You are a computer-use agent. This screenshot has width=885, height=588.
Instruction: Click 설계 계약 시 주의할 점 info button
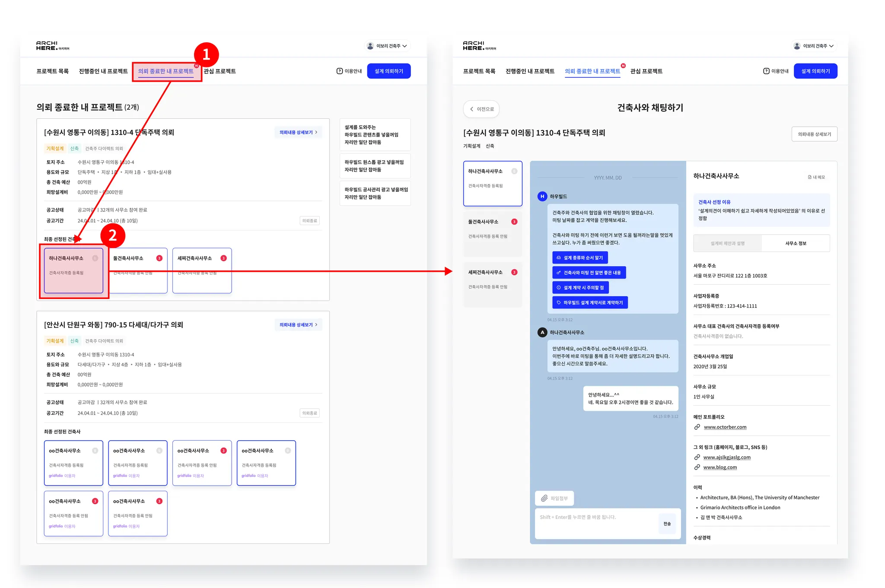tap(580, 287)
